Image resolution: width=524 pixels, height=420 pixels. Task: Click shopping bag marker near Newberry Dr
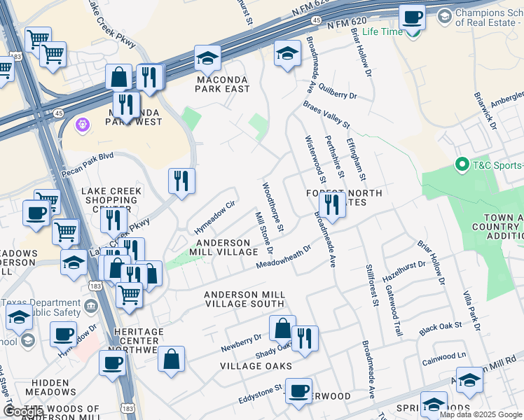click(283, 330)
